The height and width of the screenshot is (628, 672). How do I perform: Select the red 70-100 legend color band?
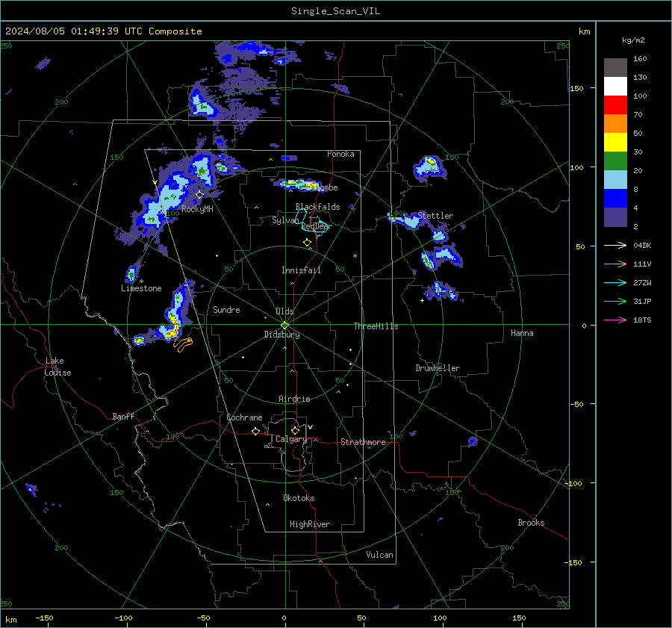[615, 105]
